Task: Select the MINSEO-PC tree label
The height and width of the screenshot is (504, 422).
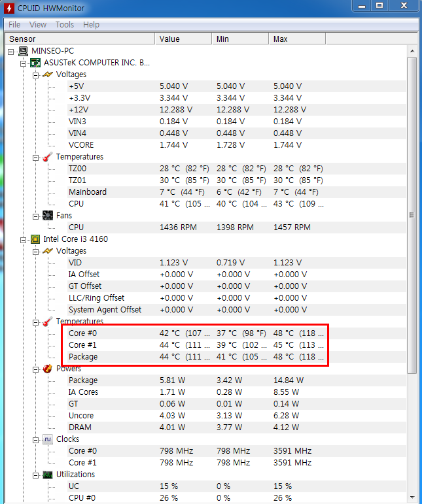Action: coord(52,51)
